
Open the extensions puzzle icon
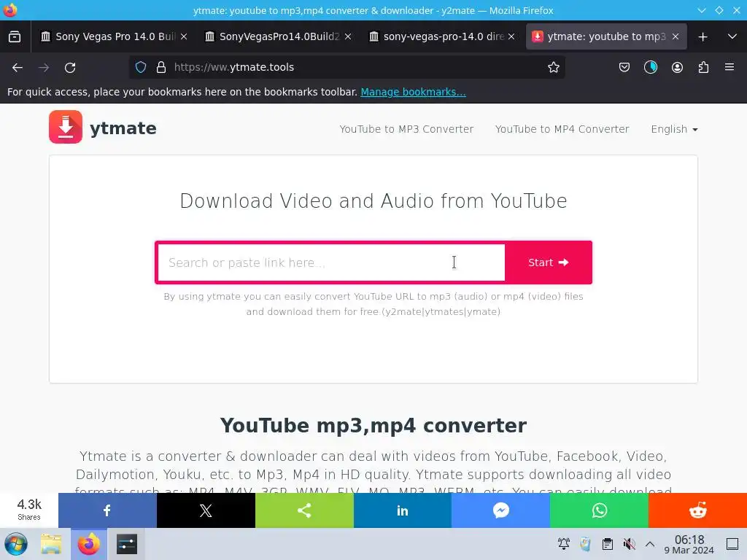click(703, 68)
